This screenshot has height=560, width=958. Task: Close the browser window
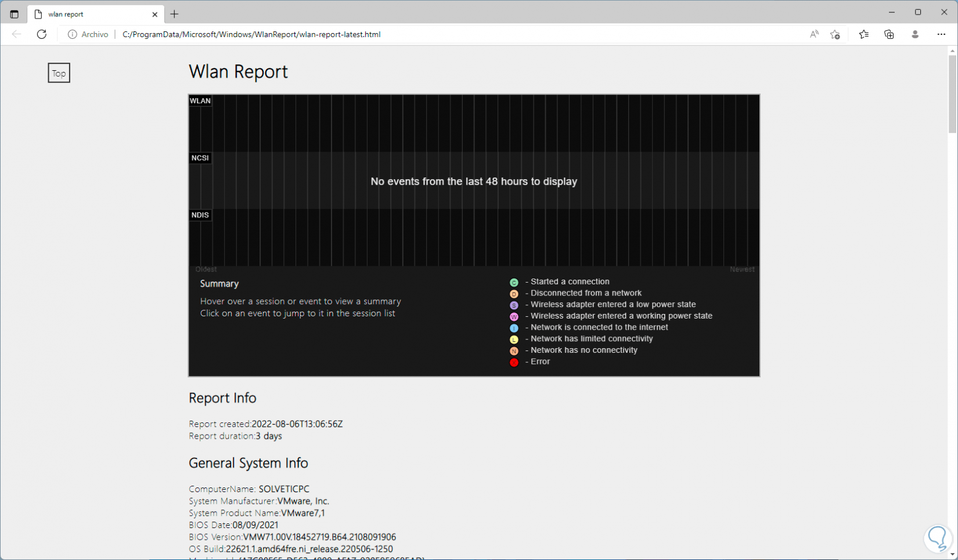[x=944, y=12]
